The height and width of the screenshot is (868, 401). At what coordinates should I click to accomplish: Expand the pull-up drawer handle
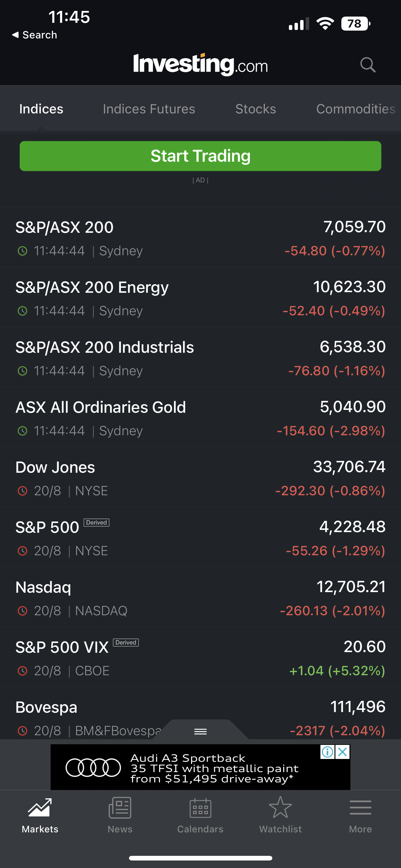200,731
